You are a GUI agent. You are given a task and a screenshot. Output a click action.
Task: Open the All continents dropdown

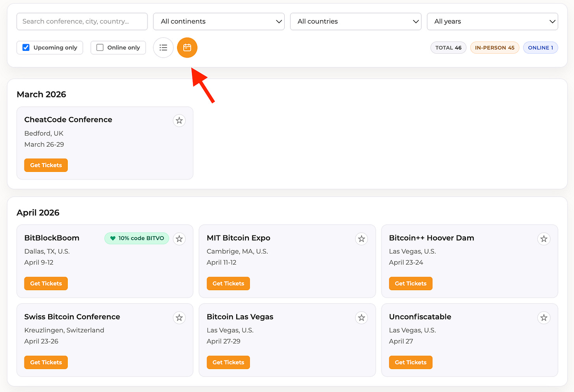tap(219, 21)
